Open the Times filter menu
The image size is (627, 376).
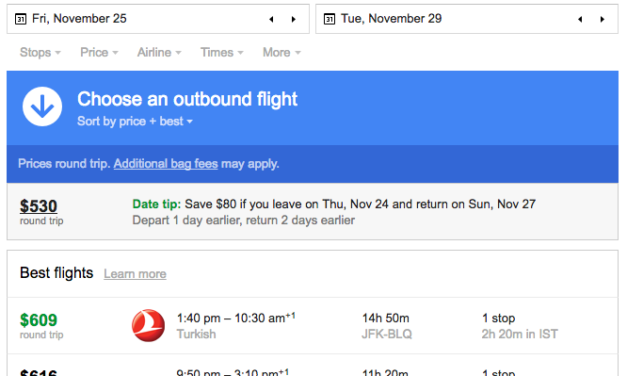point(222,52)
